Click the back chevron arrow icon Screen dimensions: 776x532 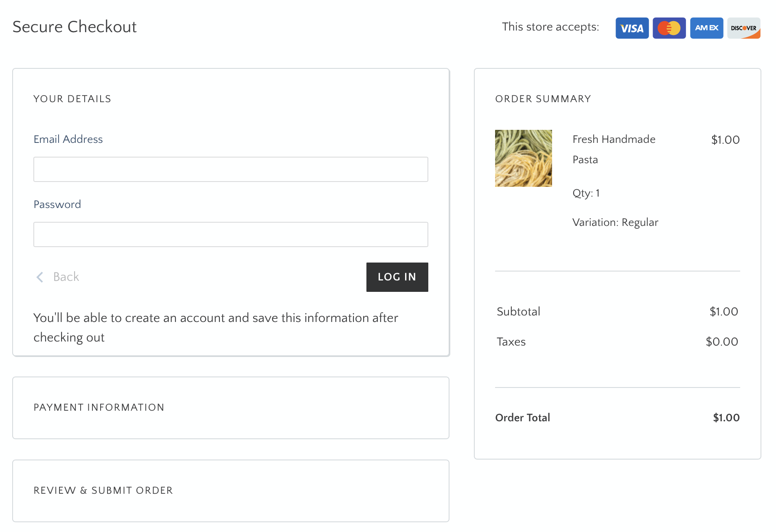[x=39, y=277]
